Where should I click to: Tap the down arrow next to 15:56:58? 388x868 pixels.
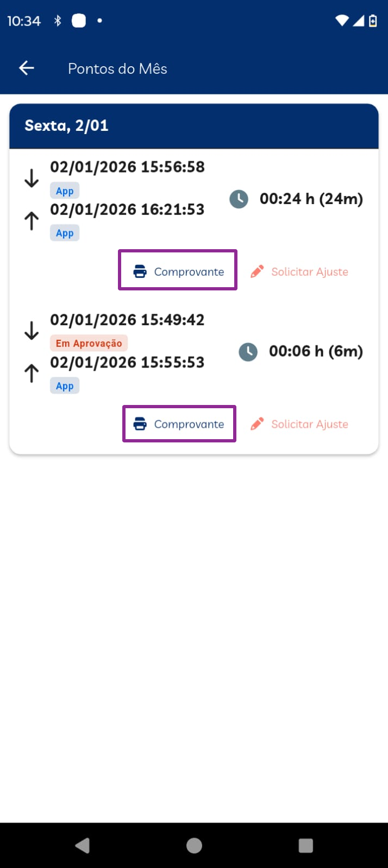(32, 178)
